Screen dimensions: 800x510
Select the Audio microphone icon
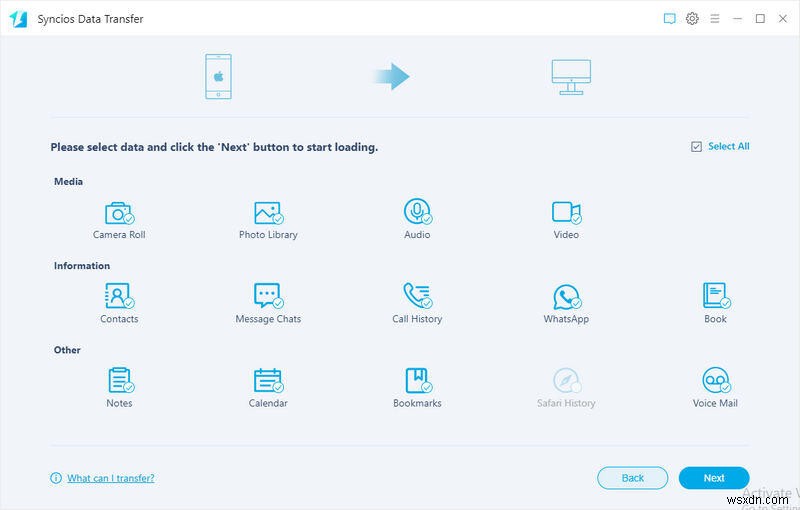click(x=417, y=211)
